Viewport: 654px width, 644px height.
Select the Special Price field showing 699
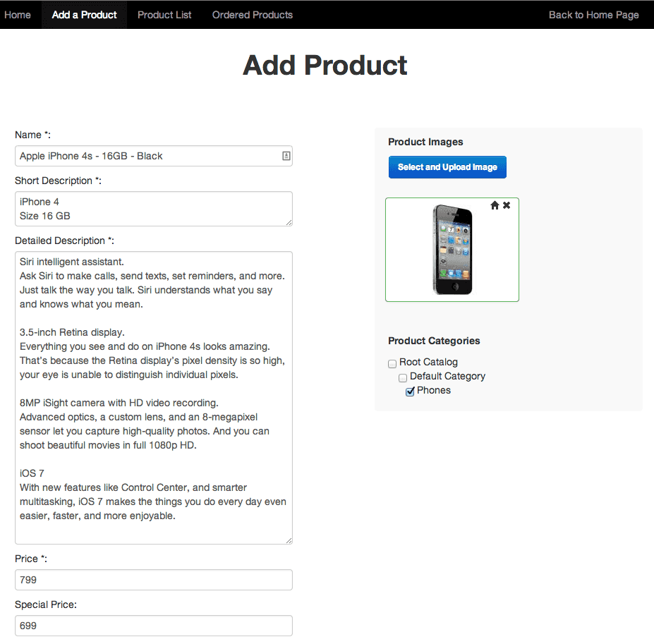point(153,626)
